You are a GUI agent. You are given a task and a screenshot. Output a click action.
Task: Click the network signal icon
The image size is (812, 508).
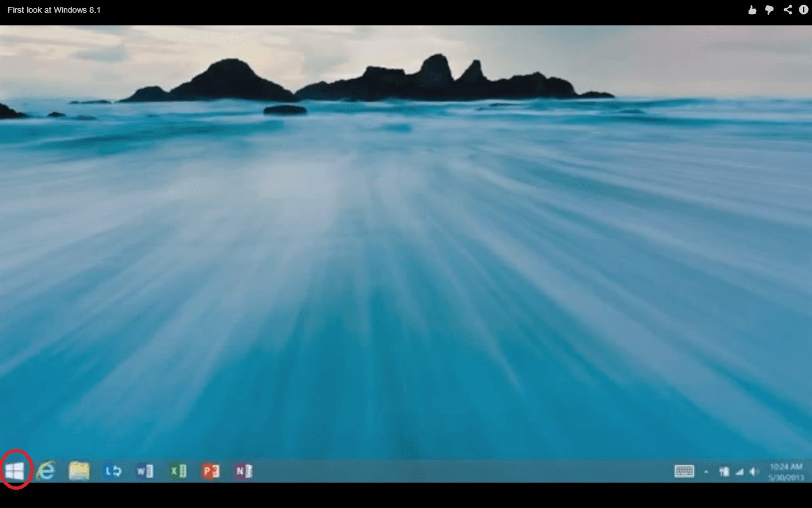pos(739,471)
